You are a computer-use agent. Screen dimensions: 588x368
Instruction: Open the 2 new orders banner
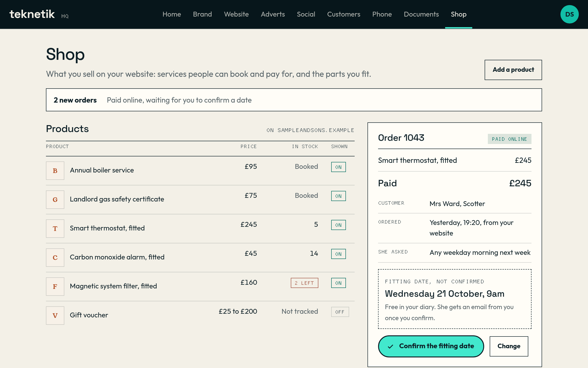(294, 100)
